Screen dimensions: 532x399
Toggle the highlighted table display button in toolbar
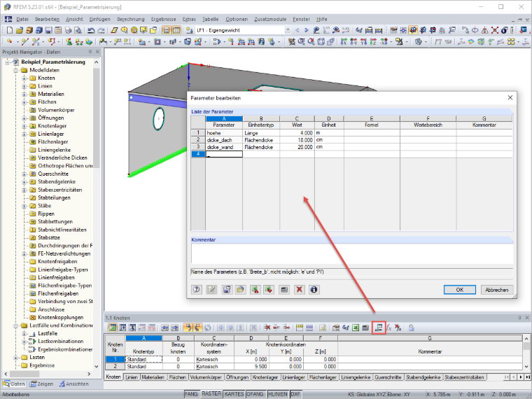click(x=176, y=30)
